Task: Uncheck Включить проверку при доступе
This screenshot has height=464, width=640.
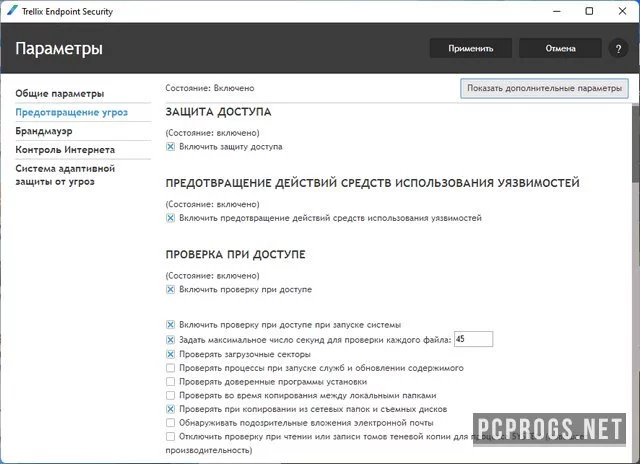Action: (x=171, y=289)
